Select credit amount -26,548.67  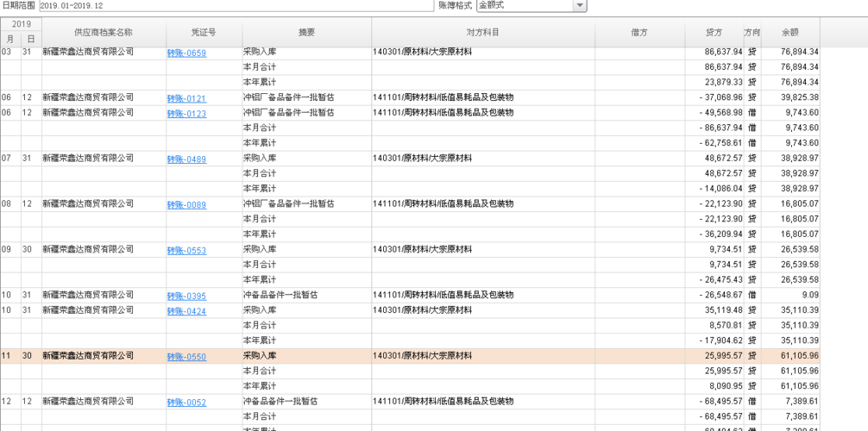(720, 295)
